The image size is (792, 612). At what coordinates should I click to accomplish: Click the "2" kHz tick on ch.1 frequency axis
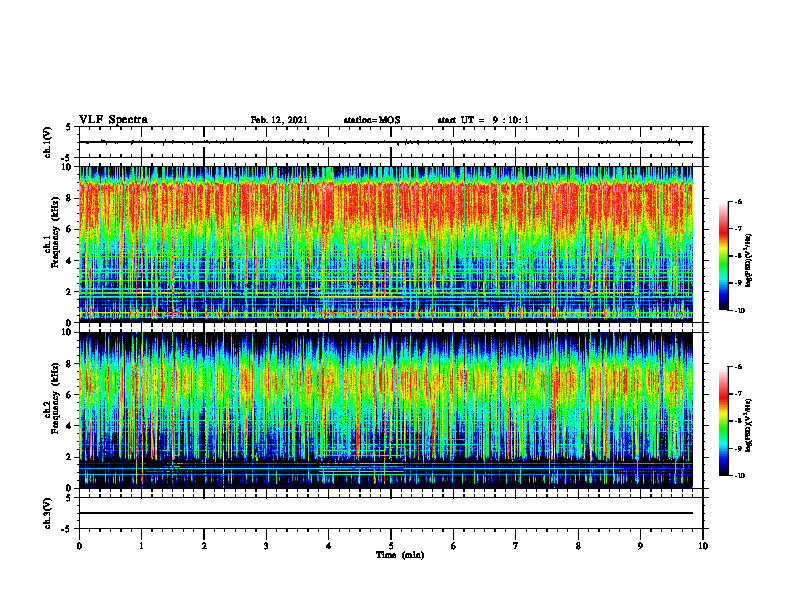click(70, 292)
